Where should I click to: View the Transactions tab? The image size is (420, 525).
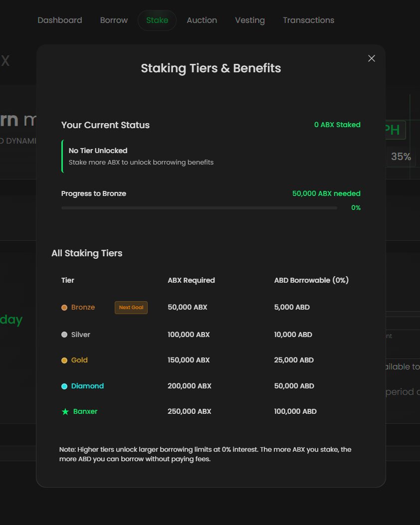[x=308, y=20]
